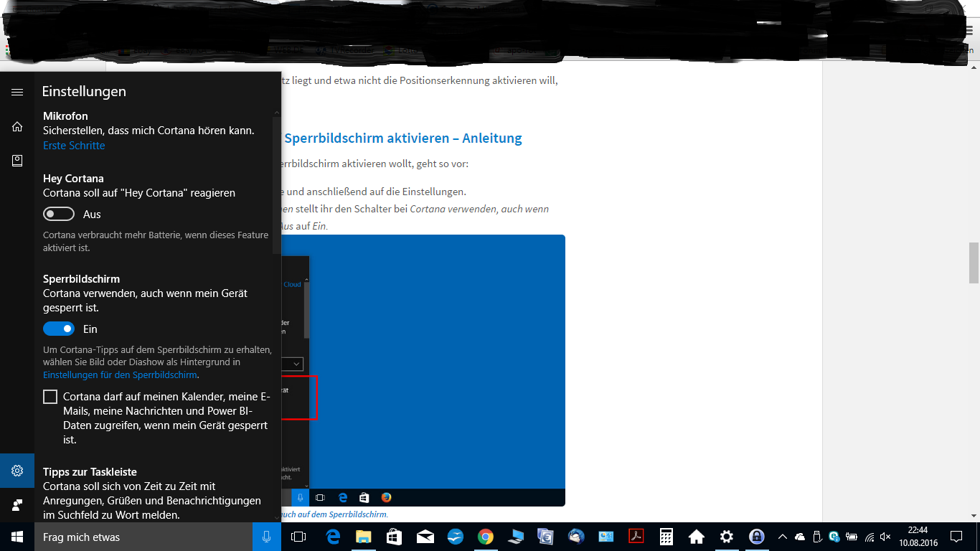The height and width of the screenshot is (551, 980).
Task: Launch Microsoft Edge from taskbar
Action: coord(333,537)
